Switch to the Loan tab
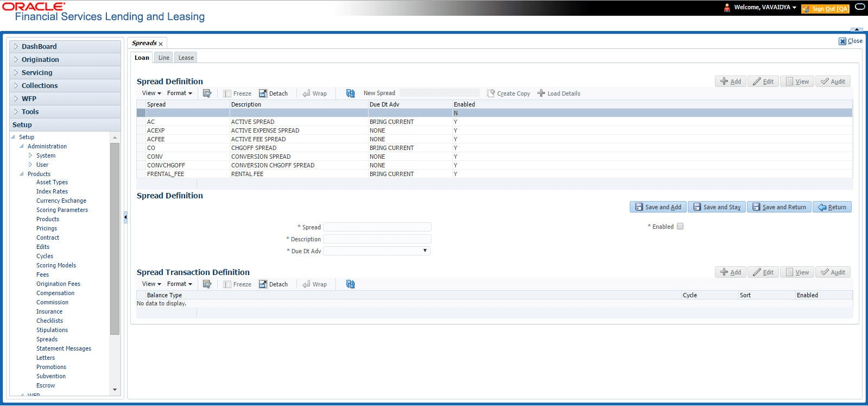This screenshot has width=868, height=406. click(142, 58)
